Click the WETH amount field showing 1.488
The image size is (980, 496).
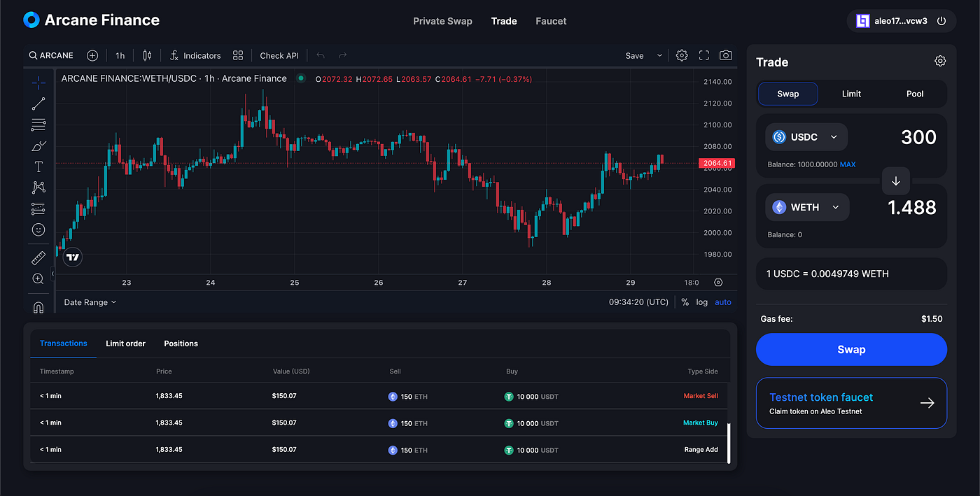coord(912,207)
